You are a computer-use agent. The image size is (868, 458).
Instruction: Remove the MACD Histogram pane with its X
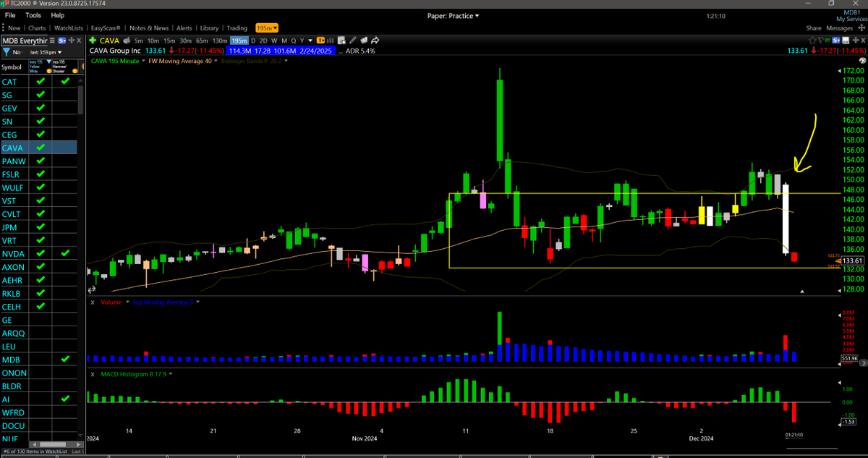coord(92,373)
